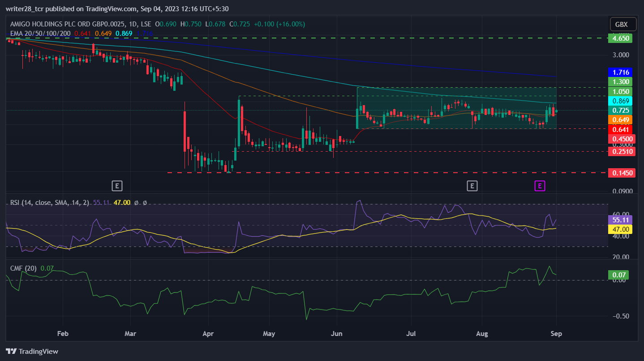
Task: Select the CMF (20) indicator legend
Action: (24, 268)
